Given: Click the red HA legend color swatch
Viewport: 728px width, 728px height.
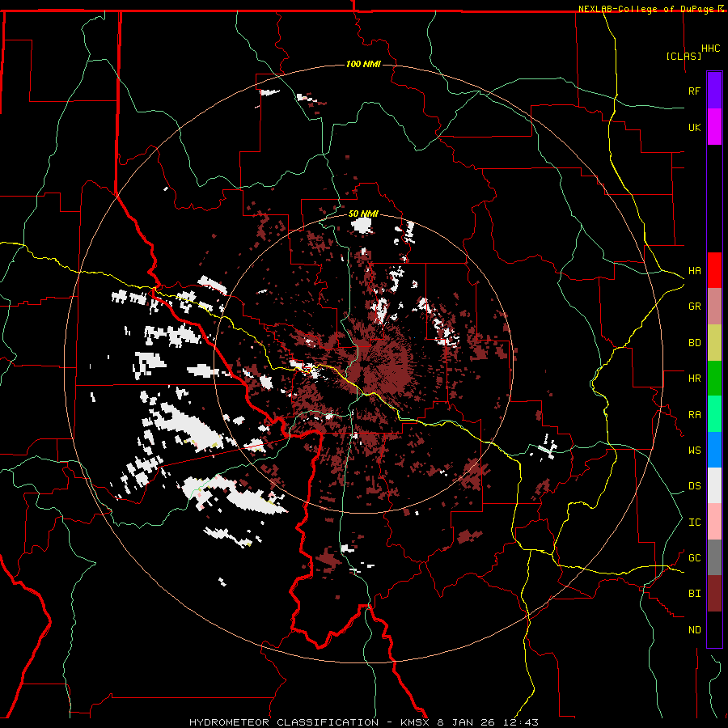Looking at the screenshot, I should (x=714, y=270).
